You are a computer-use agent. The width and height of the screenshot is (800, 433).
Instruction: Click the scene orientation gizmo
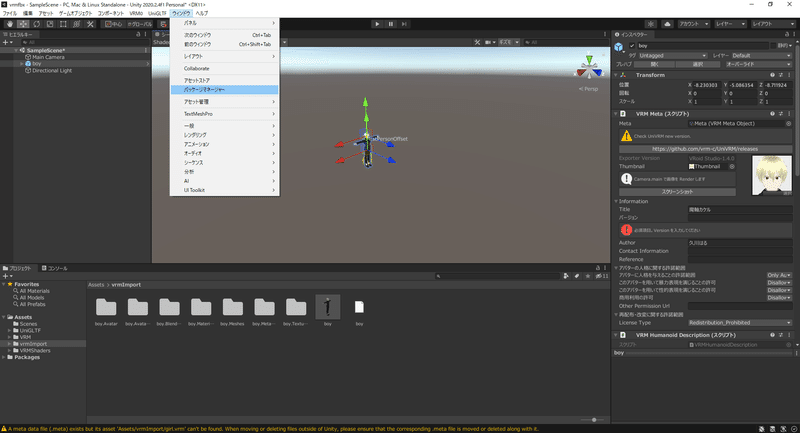coord(589,67)
